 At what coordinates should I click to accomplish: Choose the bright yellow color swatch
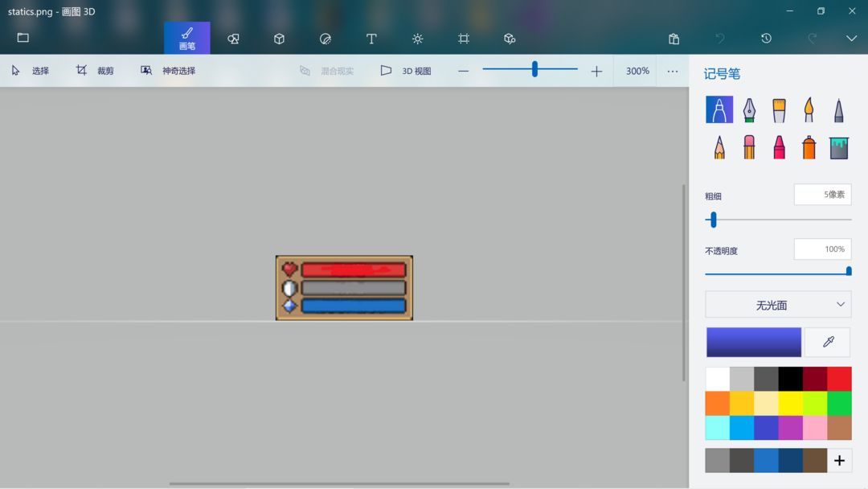point(791,403)
